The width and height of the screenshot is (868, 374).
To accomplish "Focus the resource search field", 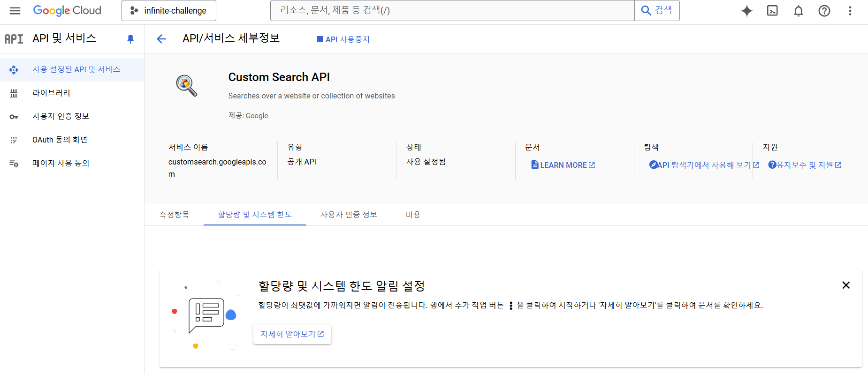I will tap(452, 11).
